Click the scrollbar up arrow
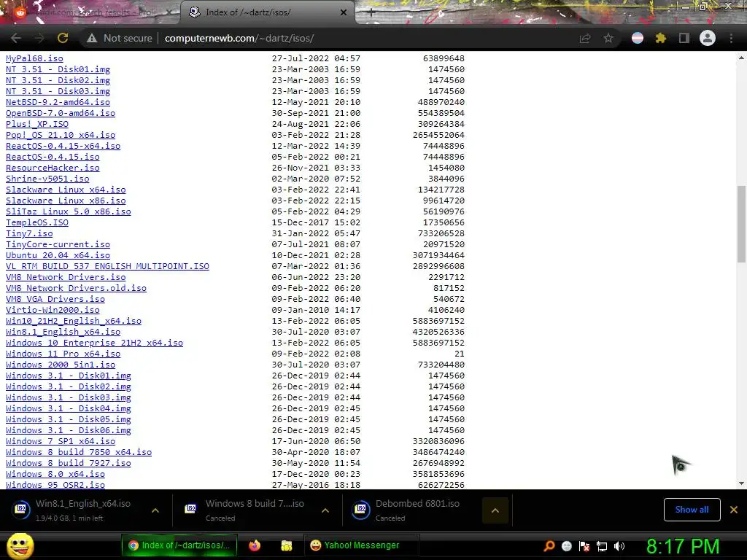747x560 pixels. coord(741,58)
